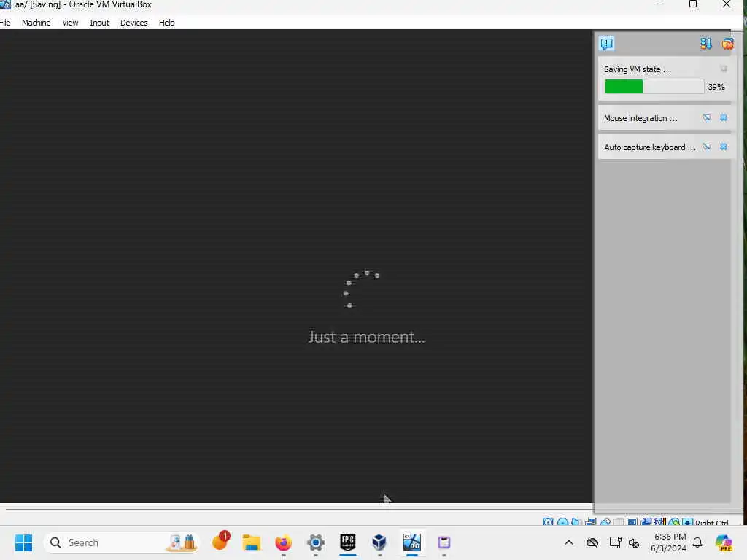Image resolution: width=747 pixels, height=560 pixels.
Task: Click the 'Just a moment...' text in the VM
Action: point(366,337)
